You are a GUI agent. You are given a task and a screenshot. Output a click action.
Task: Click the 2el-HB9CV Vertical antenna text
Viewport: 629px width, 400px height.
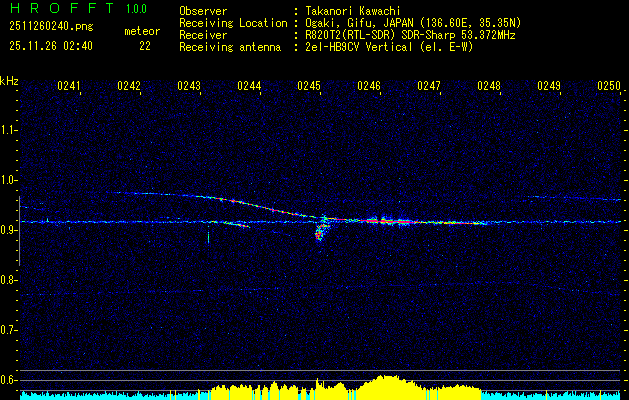pos(389,47)
